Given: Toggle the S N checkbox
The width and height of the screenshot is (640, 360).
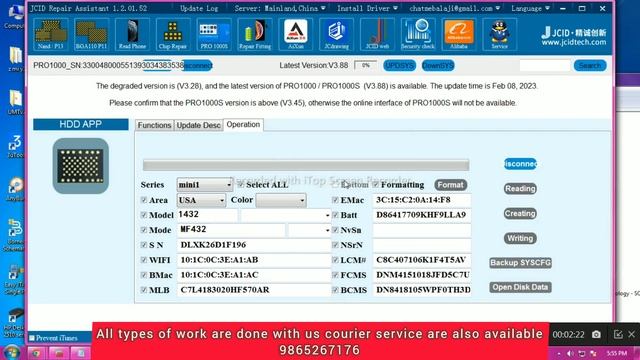Looking at the screenshot, I should (144, 245).
